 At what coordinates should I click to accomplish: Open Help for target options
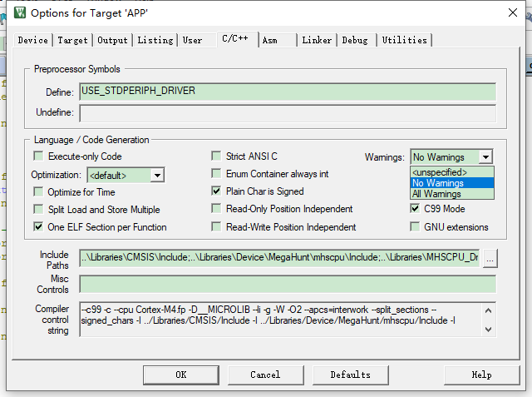click(481, 375)
